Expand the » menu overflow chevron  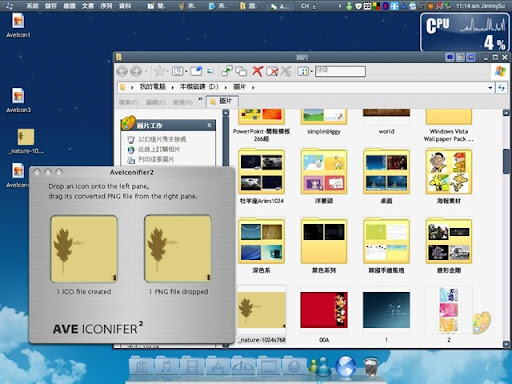200,99
